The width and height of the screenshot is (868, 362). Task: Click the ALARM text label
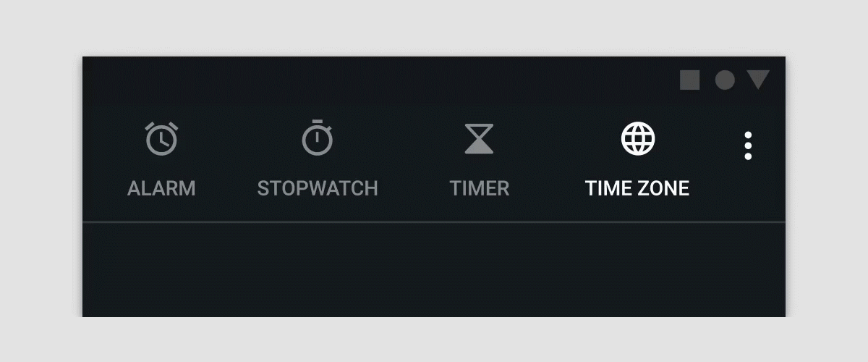161,188
